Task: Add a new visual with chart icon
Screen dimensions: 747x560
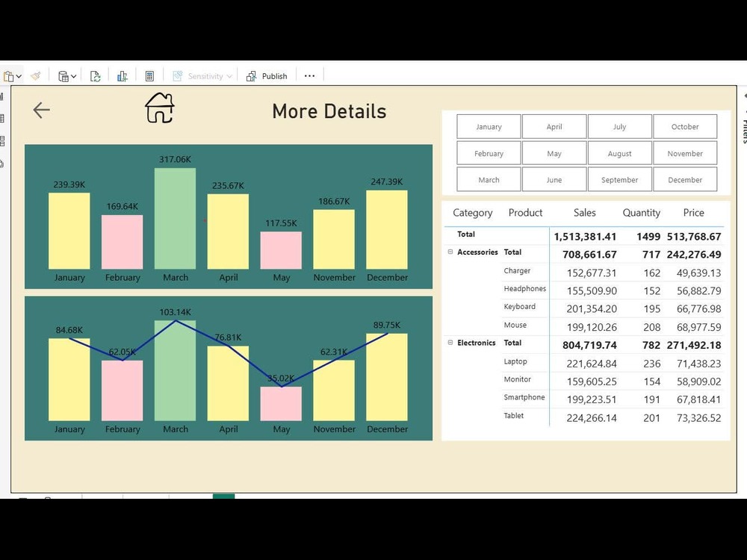Action: coord(123,76)
